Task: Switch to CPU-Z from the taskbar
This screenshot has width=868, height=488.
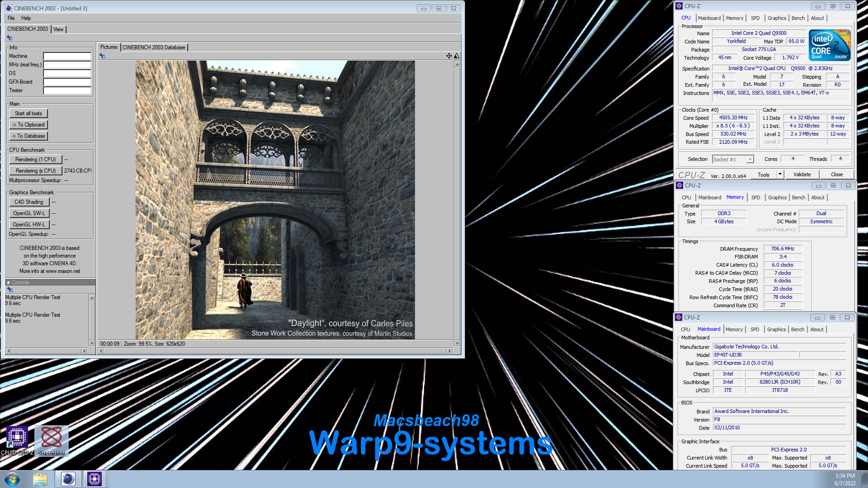Action: (x=94, y=479)
